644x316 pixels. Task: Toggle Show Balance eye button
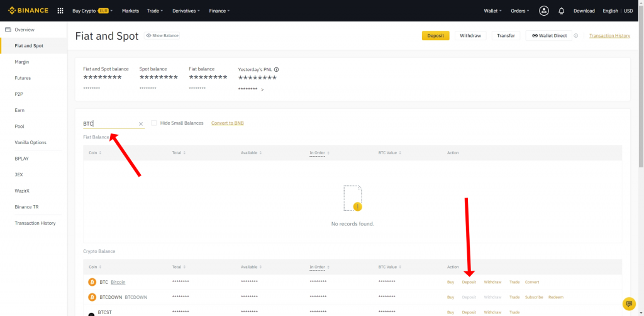[162, 36]
